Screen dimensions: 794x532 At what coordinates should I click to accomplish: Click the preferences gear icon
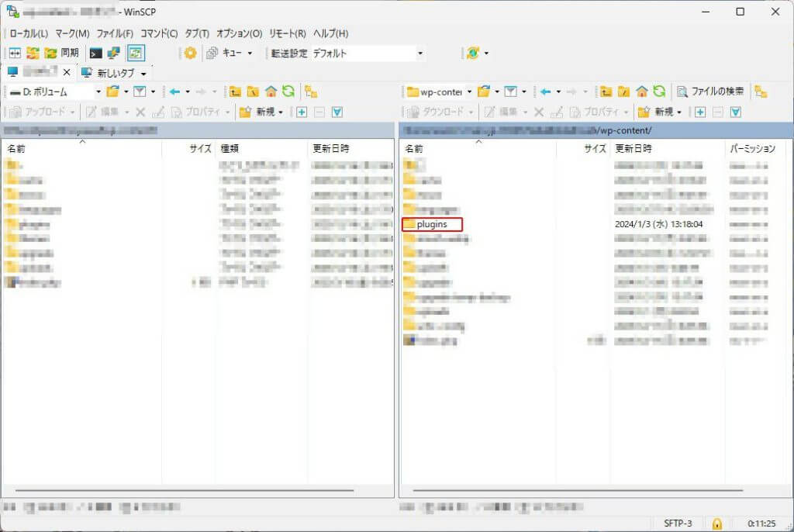pyautogui.click(x=189, y=54)
